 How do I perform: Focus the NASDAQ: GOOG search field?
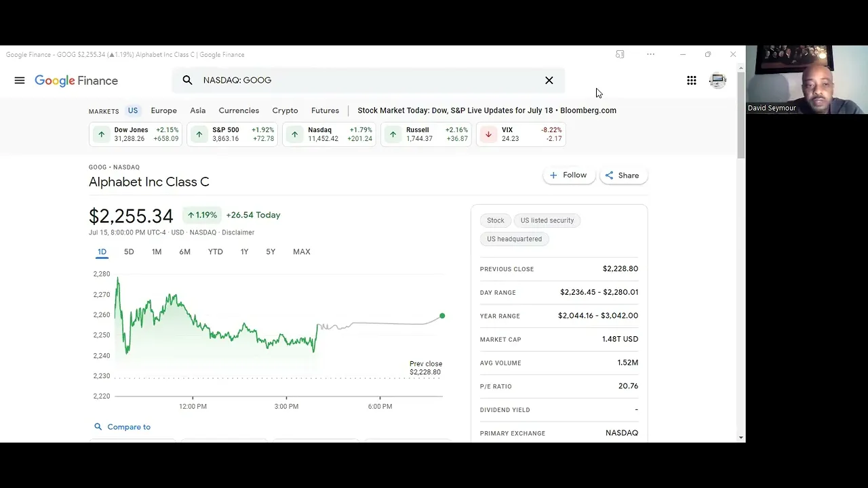coord(368,80)
